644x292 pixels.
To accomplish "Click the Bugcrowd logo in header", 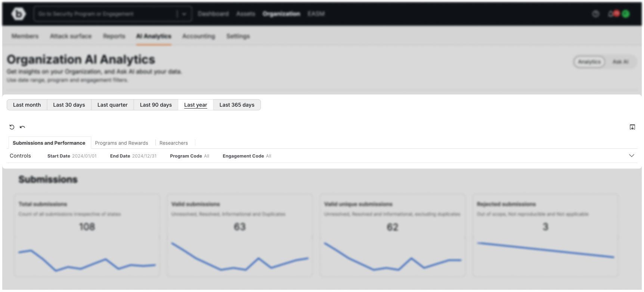I will tap(18, 14).
